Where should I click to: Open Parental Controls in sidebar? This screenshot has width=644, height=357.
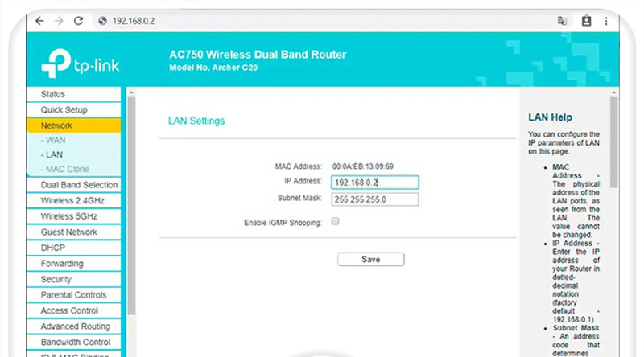(x=73, y=295)
